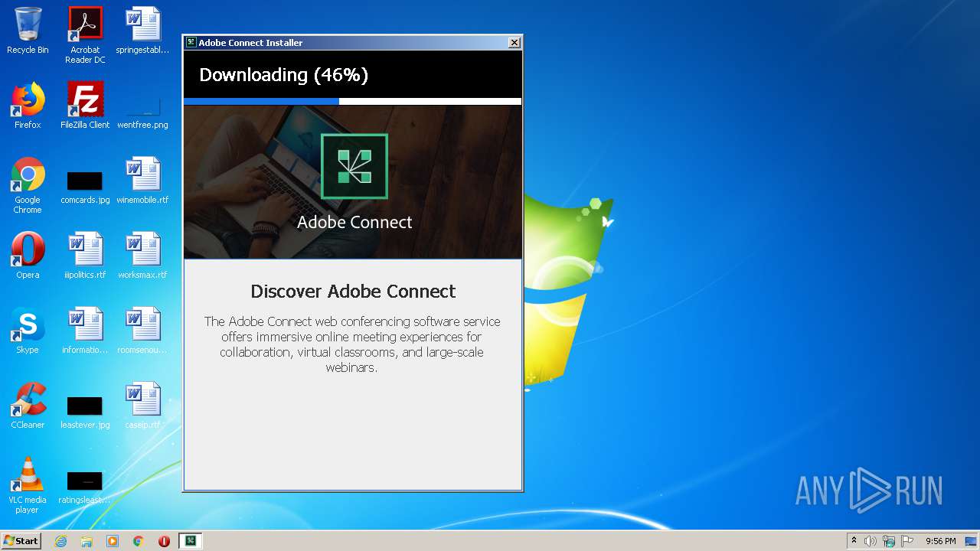The height and width of the screenshot is (551, 980).
Task: Click the Adobe Connect banner caption
Action: (354, 222)
